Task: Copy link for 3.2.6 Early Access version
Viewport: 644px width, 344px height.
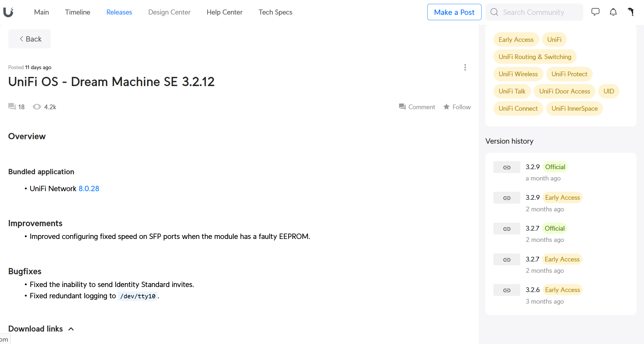Action: [507, 290]
